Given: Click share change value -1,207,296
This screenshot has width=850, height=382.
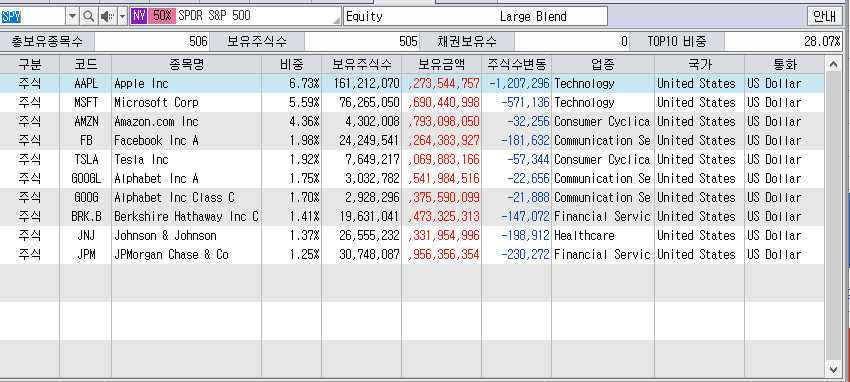Looking at the screenshot, I should (517, 83).
